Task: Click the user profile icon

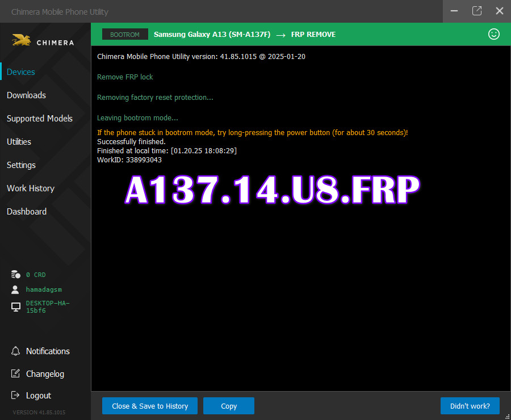Action: 15,289
